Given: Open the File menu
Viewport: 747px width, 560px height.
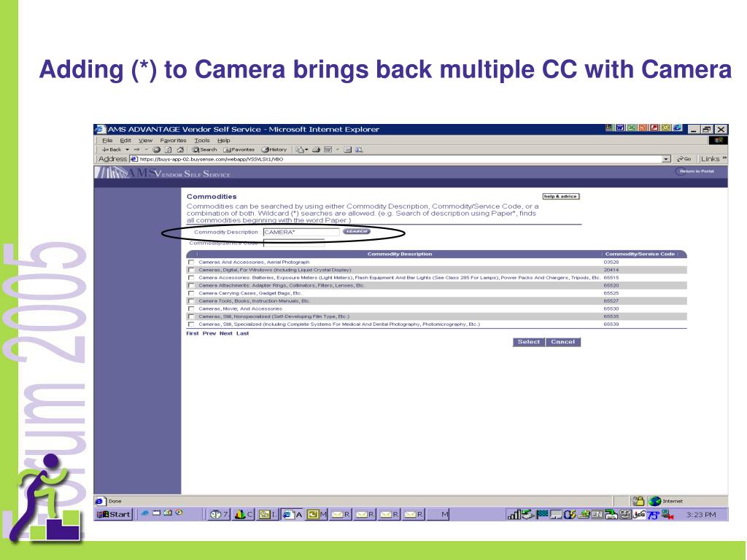Looking at the screenshot, I should coord(107,141).
